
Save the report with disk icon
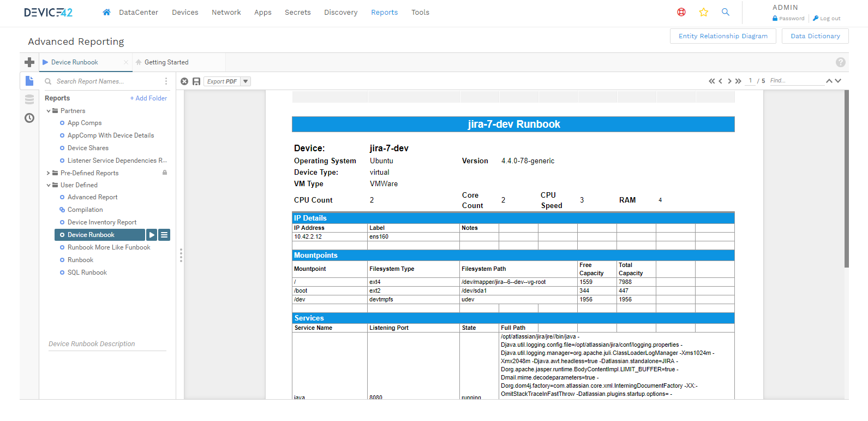tap(196, 81)
